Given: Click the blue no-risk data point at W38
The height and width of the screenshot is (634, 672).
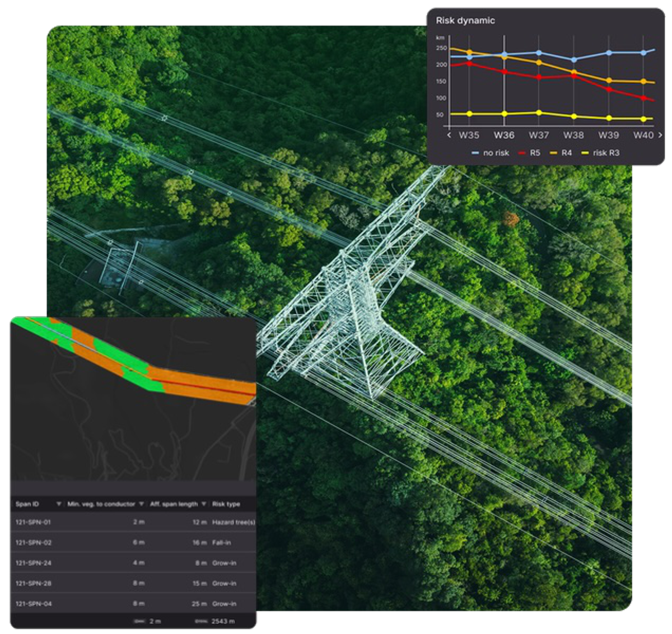Looking at the screenshot, I should (573, 59).
